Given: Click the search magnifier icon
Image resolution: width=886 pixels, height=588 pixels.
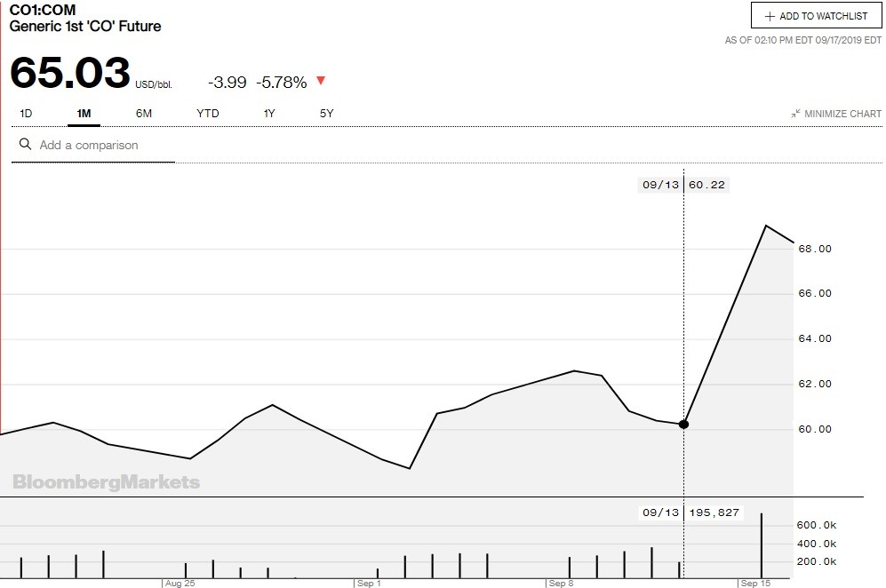Looking at the screenshot, I should pos(25,145).
